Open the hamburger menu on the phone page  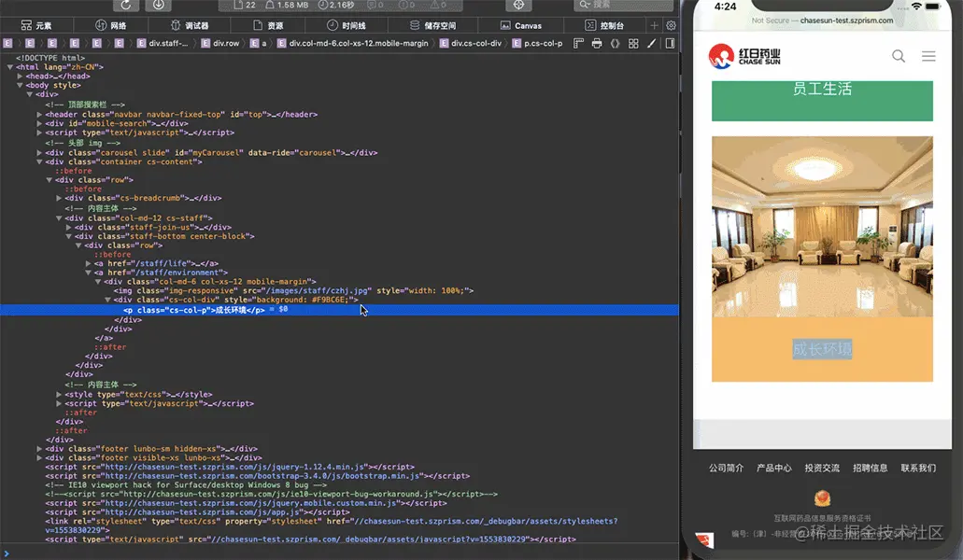[928, 56]
